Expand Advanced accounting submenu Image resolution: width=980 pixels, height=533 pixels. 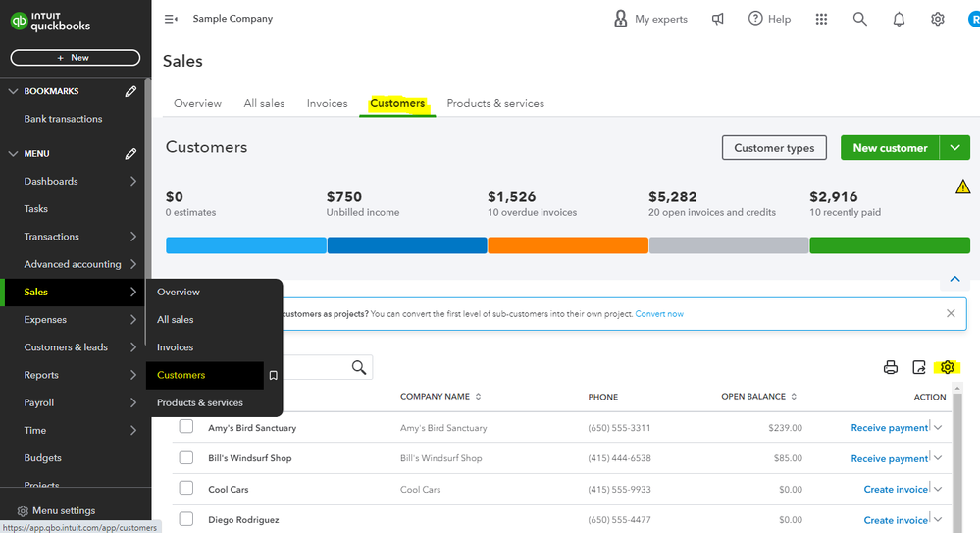pos(133,264)
